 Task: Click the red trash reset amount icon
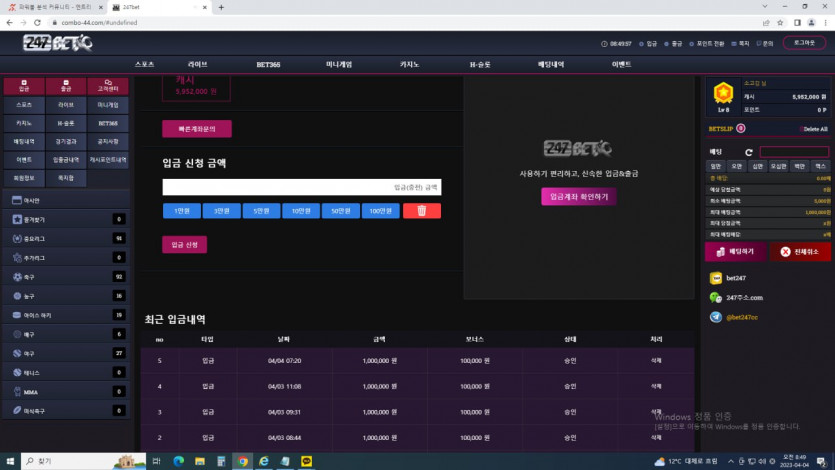[421, 211]
